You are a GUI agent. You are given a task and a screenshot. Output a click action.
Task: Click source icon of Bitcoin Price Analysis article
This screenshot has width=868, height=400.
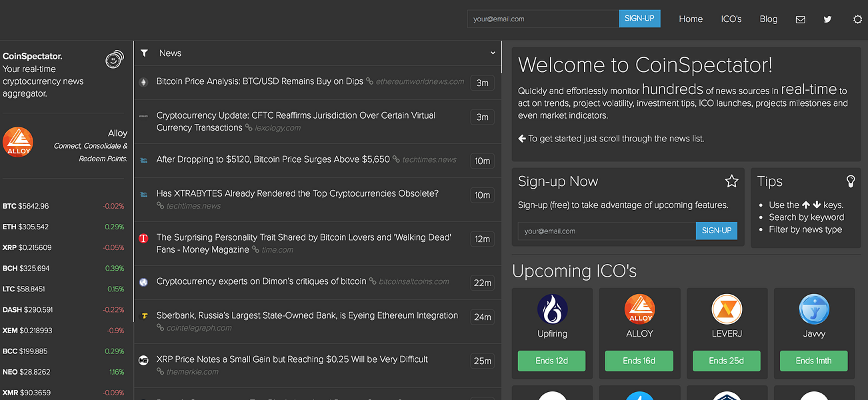143,82
